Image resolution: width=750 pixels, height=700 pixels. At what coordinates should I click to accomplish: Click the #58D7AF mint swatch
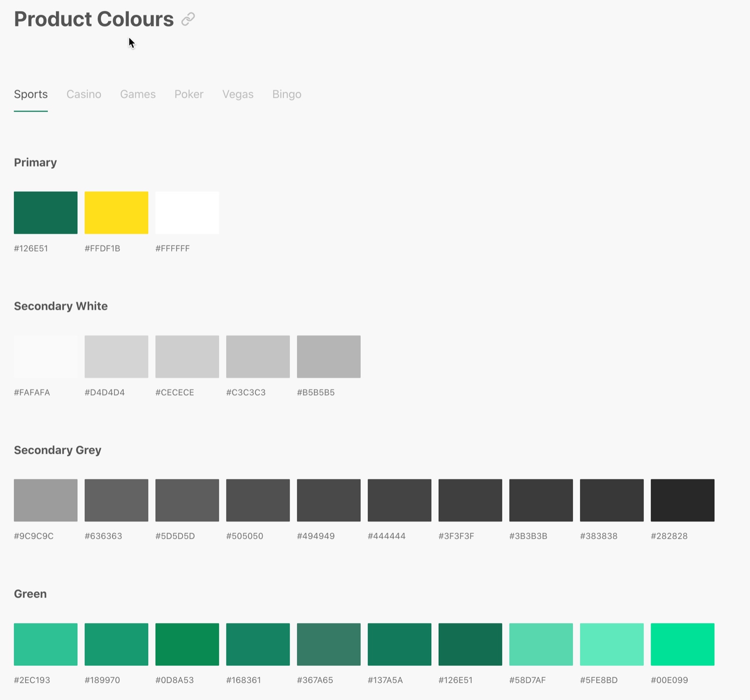(541, 644)
